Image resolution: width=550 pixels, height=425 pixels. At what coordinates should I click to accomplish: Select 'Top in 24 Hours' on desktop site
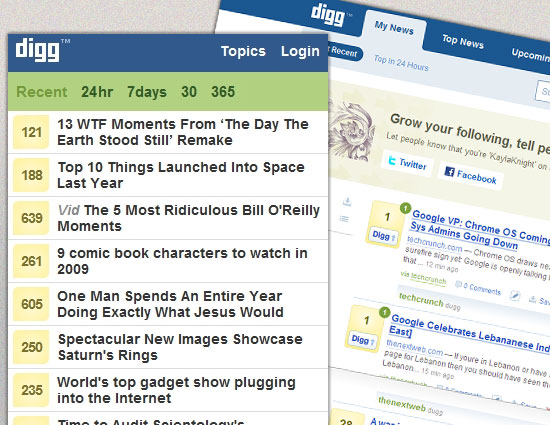(x=401, y=63)
